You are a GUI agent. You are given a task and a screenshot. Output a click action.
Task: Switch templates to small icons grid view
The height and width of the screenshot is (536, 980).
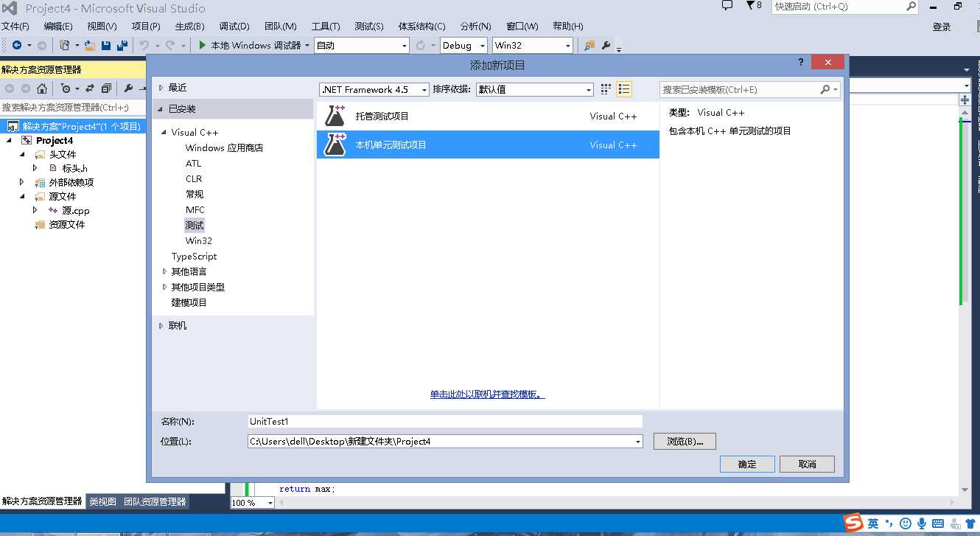coord(606,89)
